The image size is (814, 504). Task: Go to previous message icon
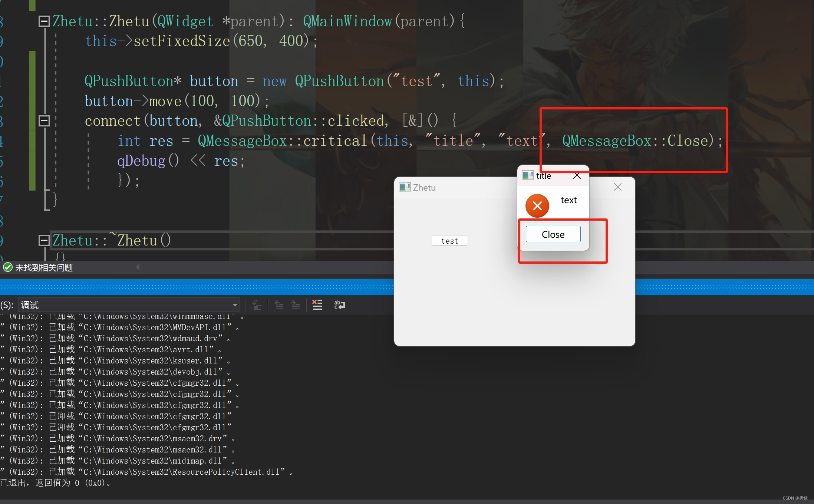(x=279, y=305)
